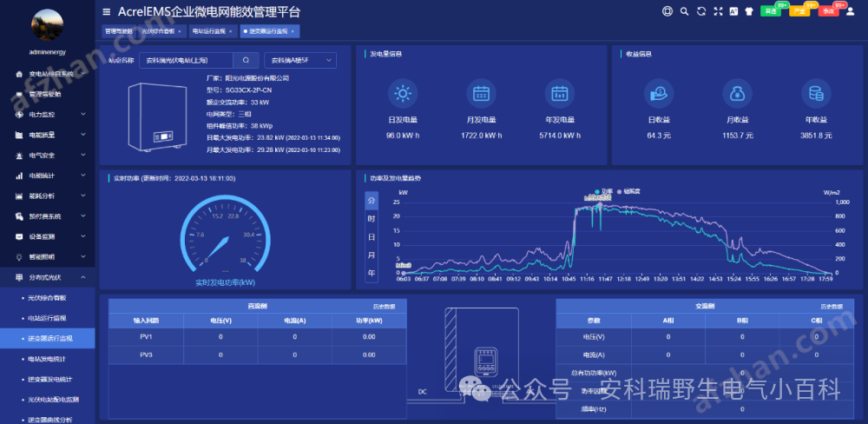The height and width of the screenshot is (424, 868).
Task: Expand the 电能质量 sidebar menu
Action: [x=47, y=135]
